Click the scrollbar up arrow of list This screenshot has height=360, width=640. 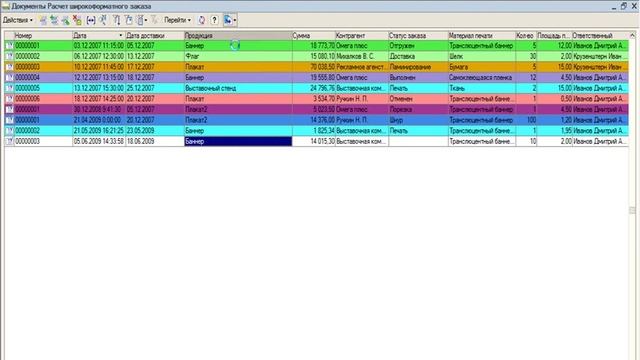[x=632, y=36]
